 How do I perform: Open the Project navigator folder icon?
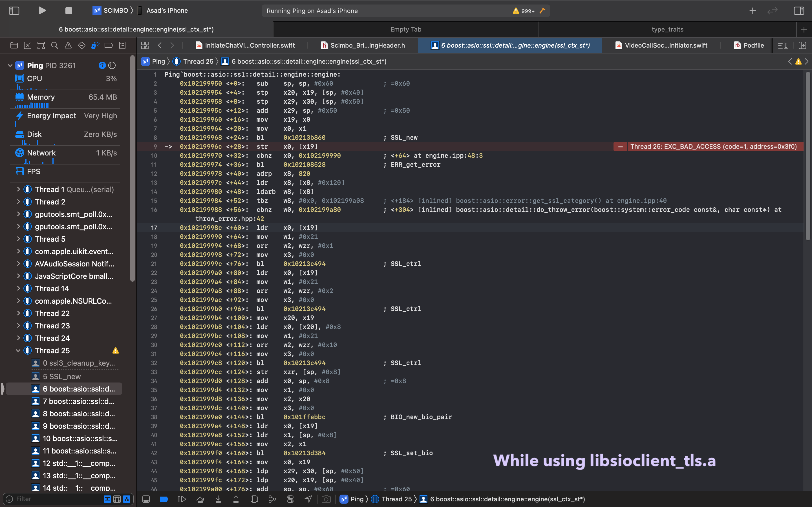[14, 45]
